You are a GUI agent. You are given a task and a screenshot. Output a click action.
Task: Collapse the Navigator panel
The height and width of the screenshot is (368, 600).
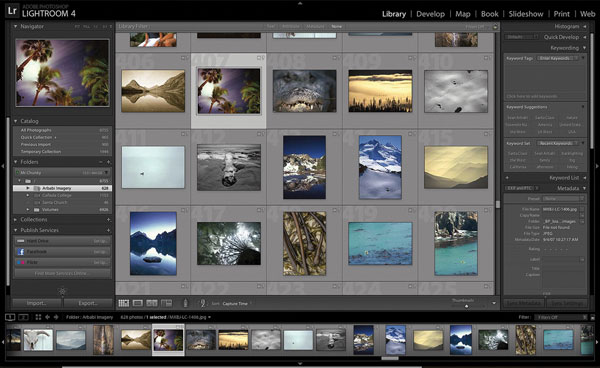tap(15, 26)
